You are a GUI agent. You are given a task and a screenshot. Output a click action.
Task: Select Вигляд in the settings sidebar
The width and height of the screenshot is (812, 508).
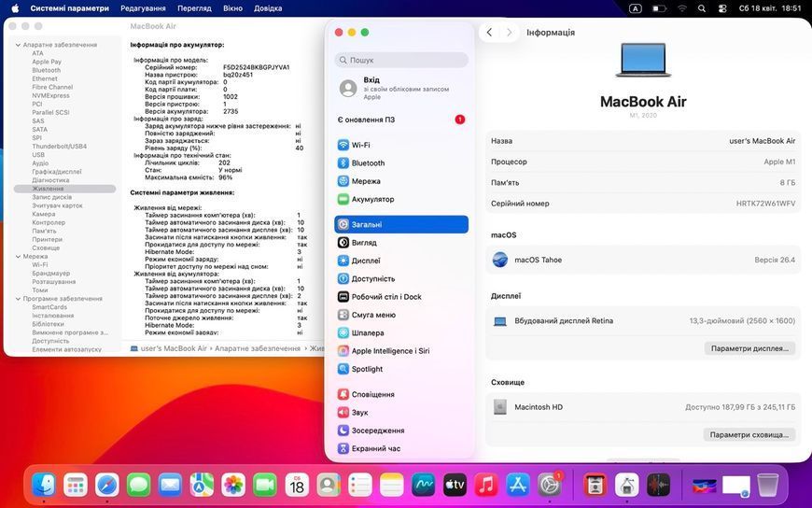coord(400,243)
